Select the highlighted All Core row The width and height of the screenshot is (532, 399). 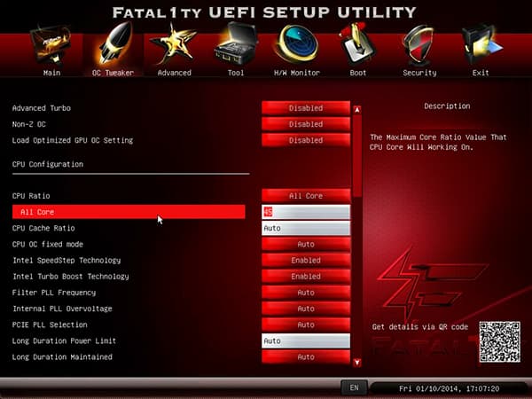tap(129, 212)
